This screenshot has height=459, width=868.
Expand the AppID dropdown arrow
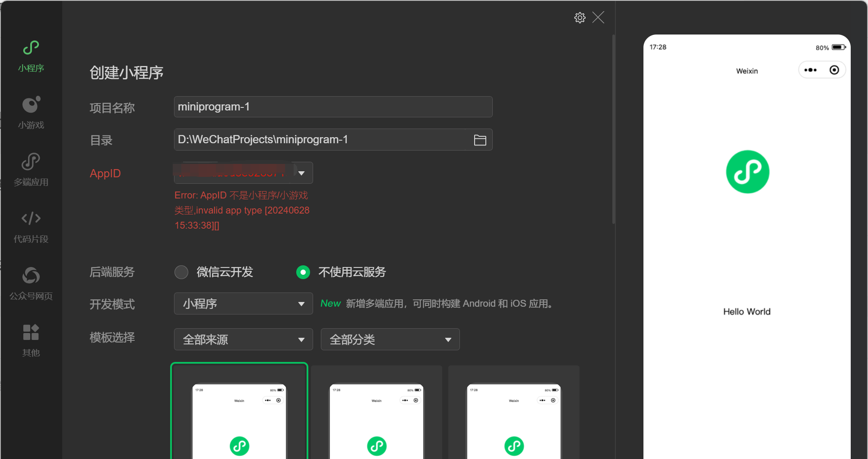[x=301, y=173]
